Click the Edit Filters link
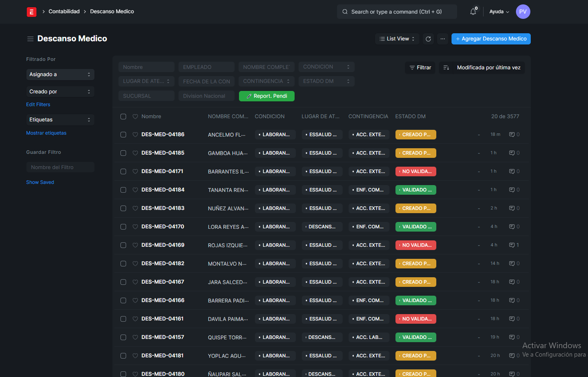 38,105
